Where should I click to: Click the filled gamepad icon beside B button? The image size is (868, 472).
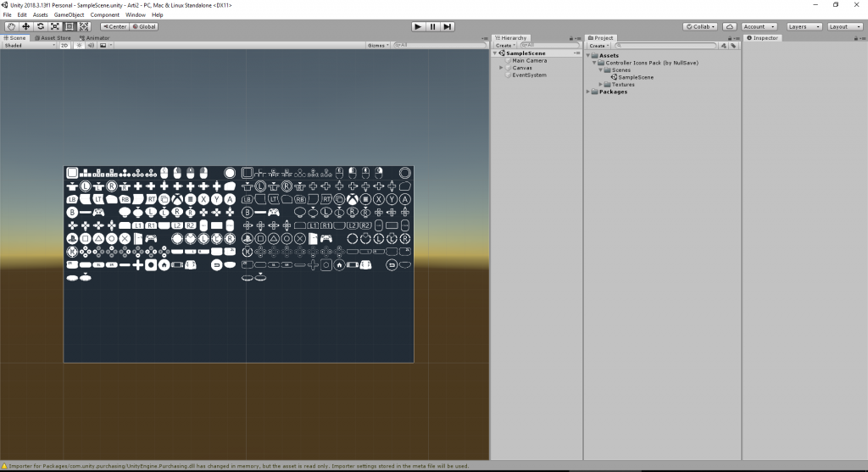[98, 212]
